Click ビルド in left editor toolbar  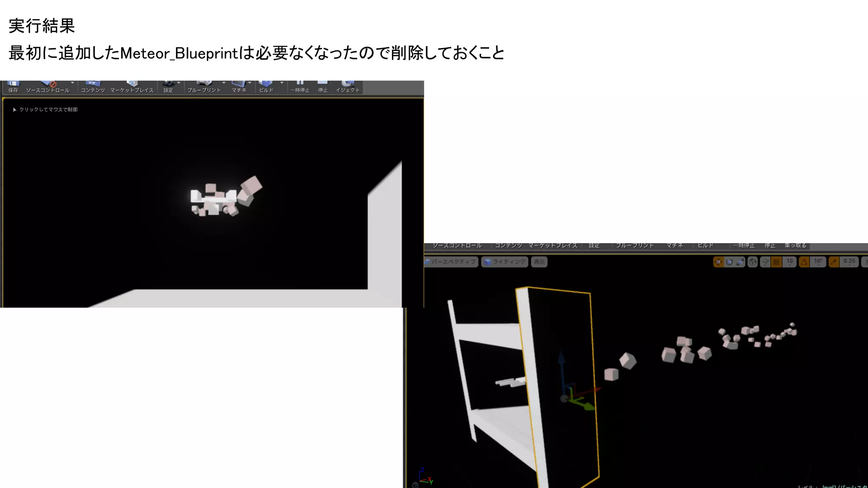point(266,87)
